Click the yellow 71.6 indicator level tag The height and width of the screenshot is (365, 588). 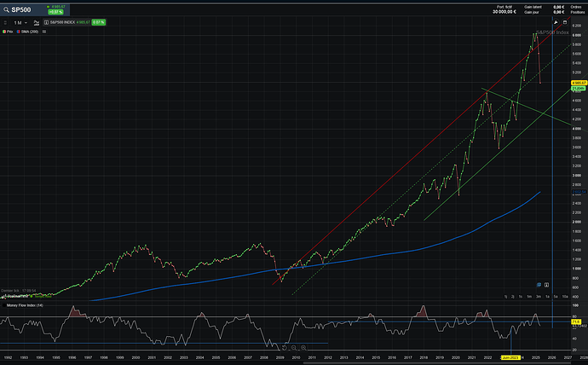pyautogui.click(x=575, y=322)
